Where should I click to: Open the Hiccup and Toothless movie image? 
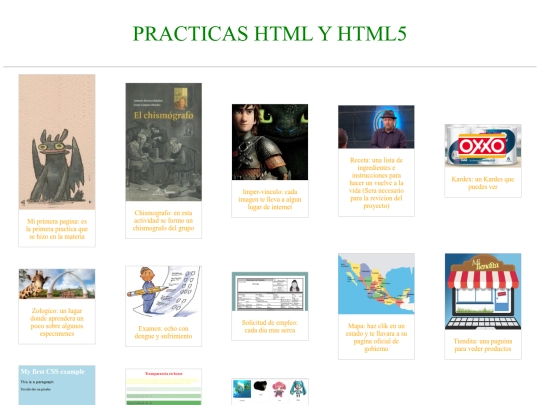pos(270,142)
